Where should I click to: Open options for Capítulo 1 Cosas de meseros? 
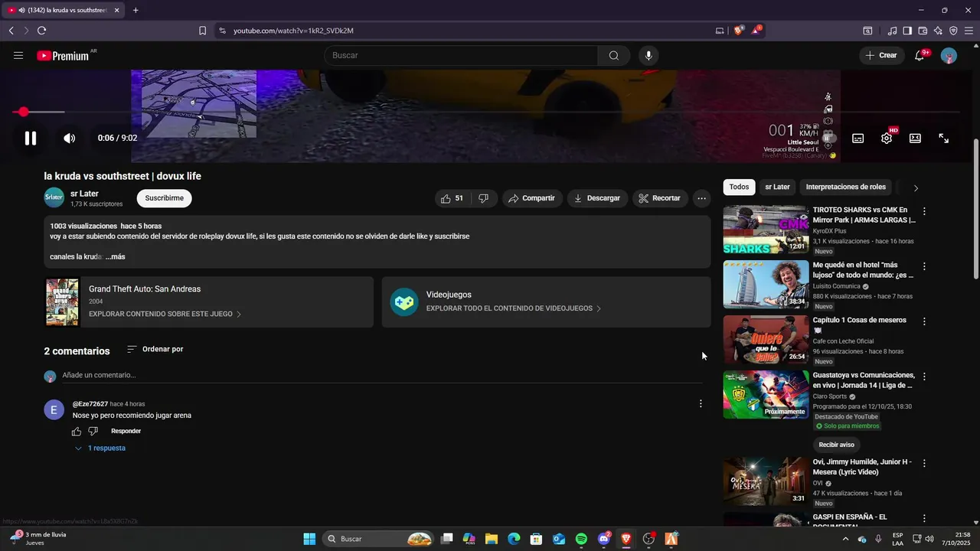click(x=924, y=321)
